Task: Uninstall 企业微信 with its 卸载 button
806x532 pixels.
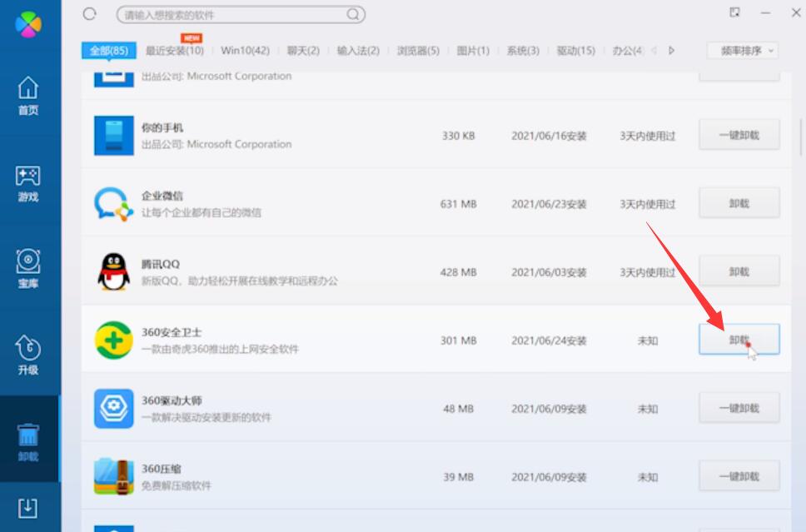Action: pyautogui.click(x=739, y=203)
